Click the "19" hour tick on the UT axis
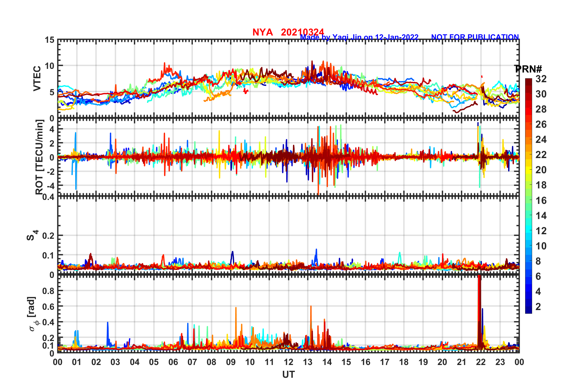 (423, 362)
